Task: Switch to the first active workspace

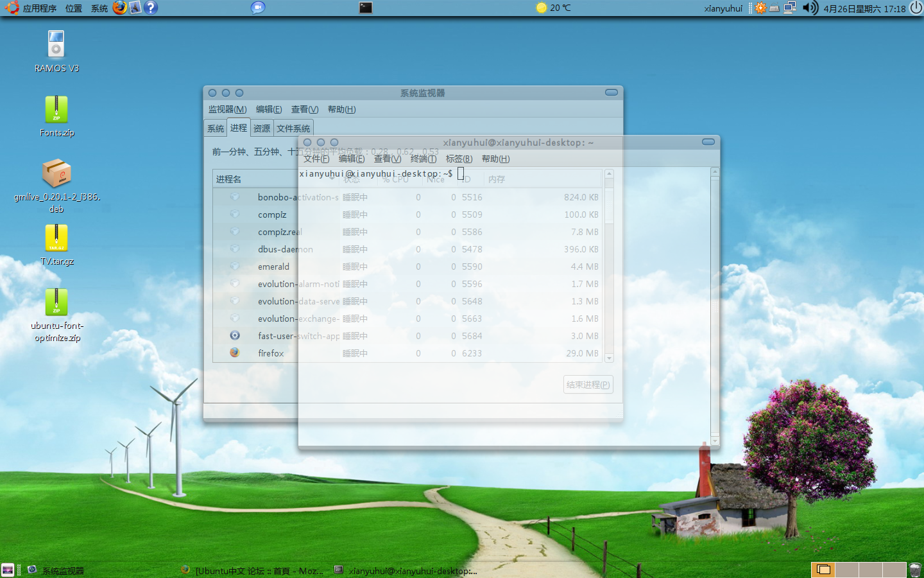Action: click(823, 570)
